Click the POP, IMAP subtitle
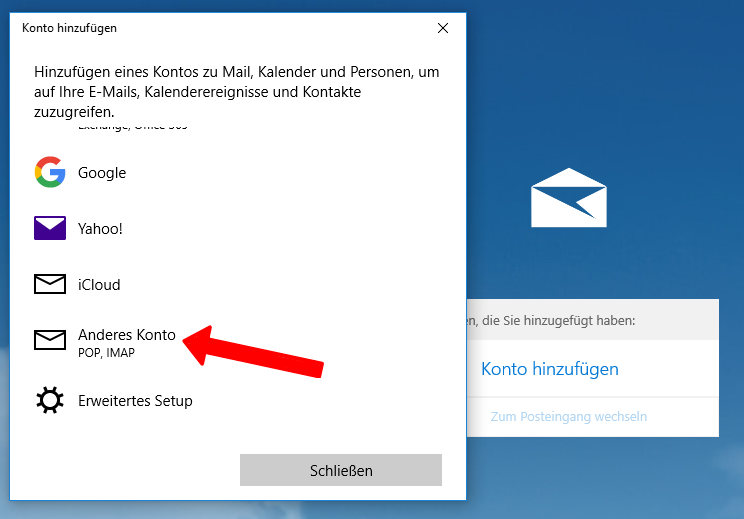This screenshot has width=744, height=519. pyautogui.click(x=106, y=352)
